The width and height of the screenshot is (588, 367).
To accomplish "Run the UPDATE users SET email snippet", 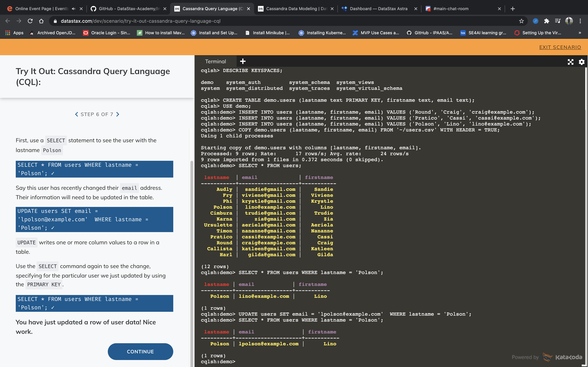I will (94, 219).
